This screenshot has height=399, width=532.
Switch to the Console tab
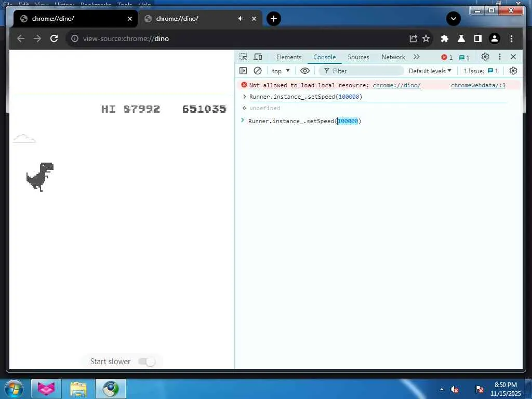pos(324,57)
